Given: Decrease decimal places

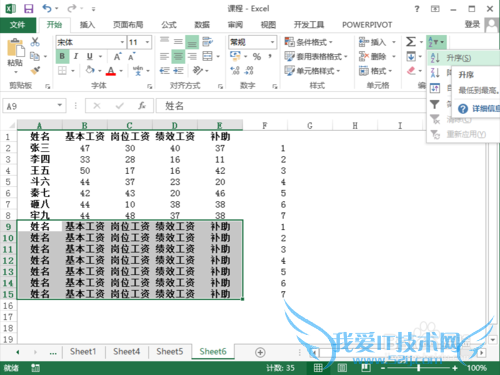Looking at the screenshot, I should [x=249, y=71].
